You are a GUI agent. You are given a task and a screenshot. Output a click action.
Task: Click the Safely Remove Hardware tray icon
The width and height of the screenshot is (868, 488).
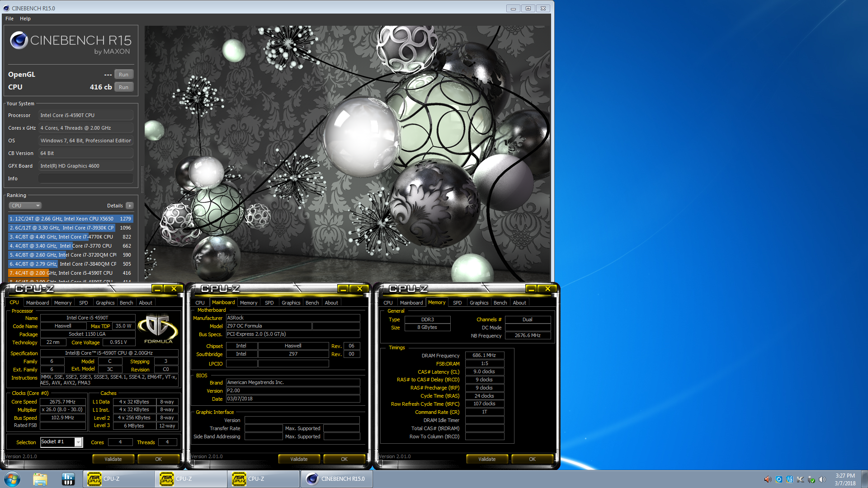click(x=811, y=479)
